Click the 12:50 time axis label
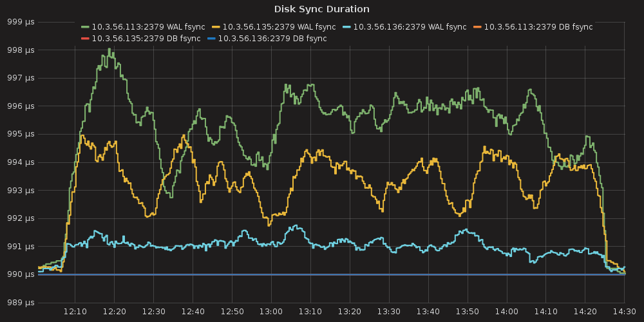Screen dimensions: 644x322 (x=231, y=312)
